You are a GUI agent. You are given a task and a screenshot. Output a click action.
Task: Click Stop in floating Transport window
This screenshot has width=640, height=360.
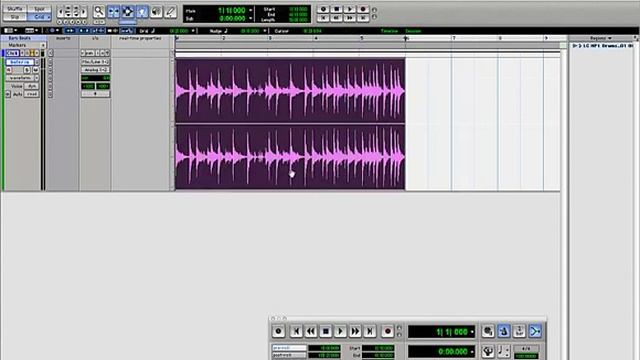click(x=326, y=331)
